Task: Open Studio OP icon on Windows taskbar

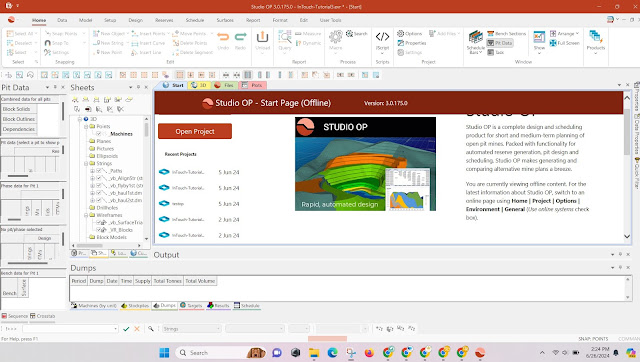Action: (480, 352)
